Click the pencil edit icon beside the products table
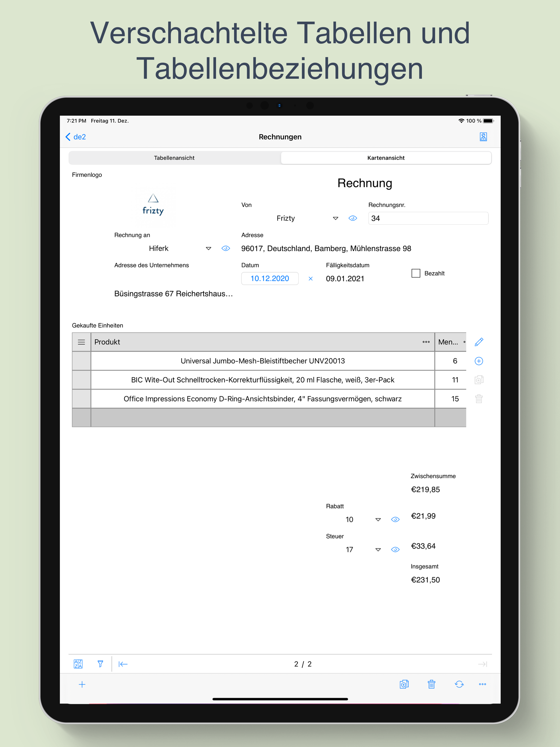Screen dimensions: 560x747 479,342
